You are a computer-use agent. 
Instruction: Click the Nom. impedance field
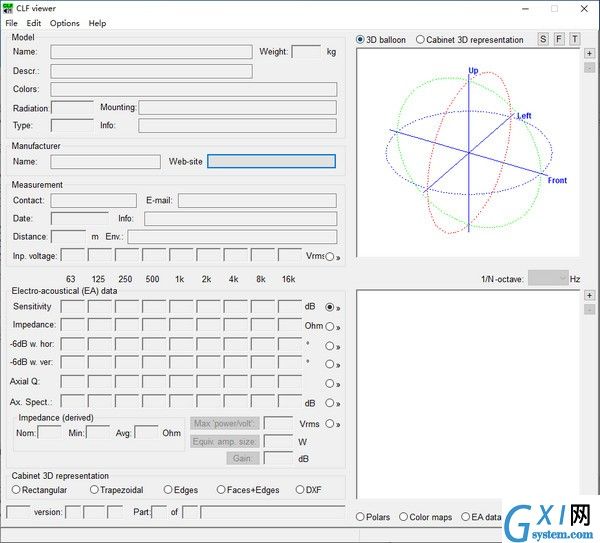tap(49, 433)
